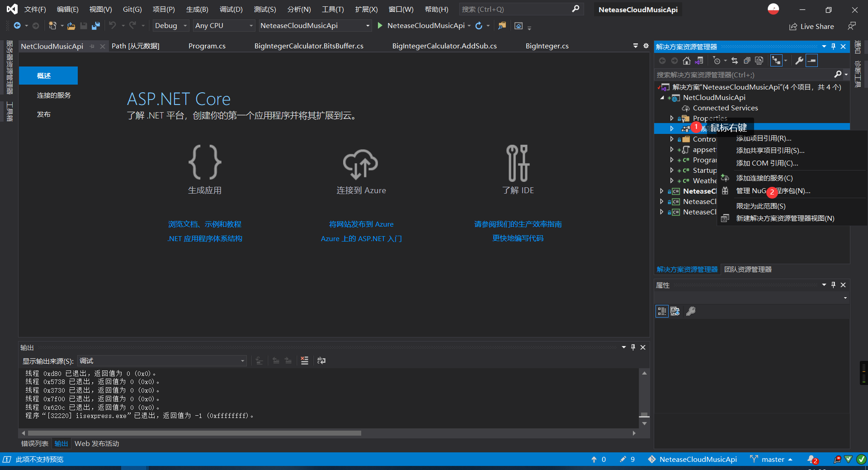Toggle show all files in Solution Explorer

tap(759, 61)
